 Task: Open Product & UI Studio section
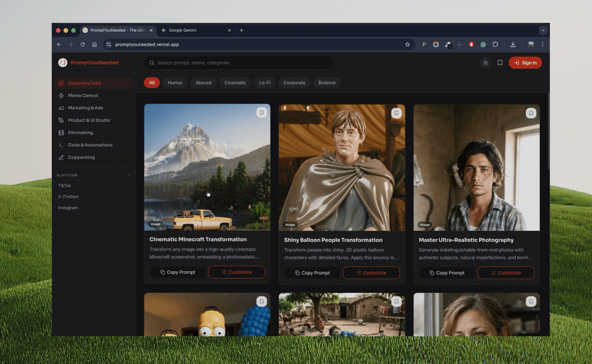point(89,120)
